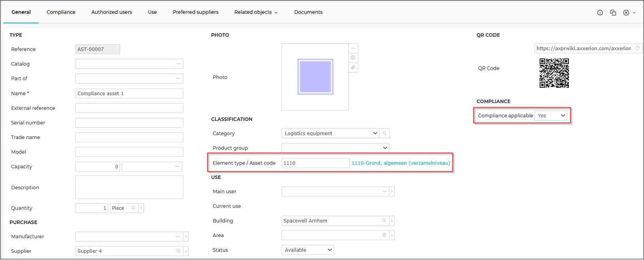Screen dimensions: 644x260
Task: Click the copy/duplicate icon in the header
Action: [x=613, y=13]
